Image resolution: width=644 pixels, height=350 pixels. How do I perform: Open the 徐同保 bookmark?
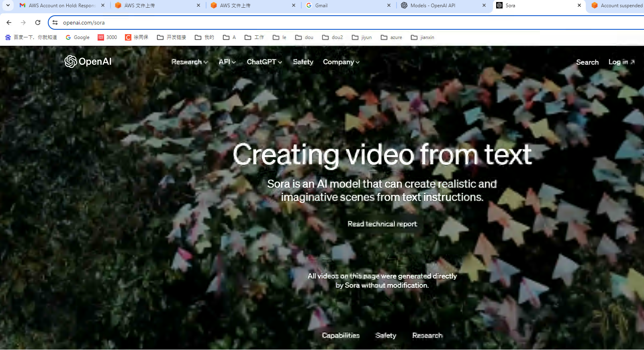(x=137, y=37)
